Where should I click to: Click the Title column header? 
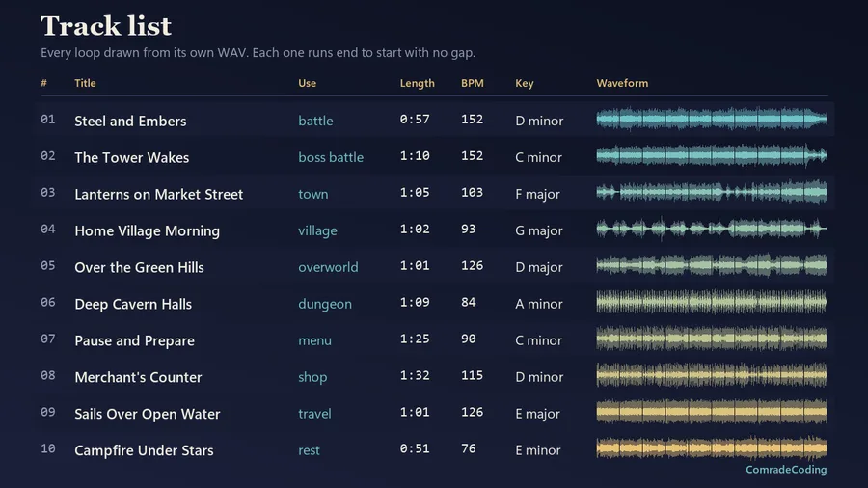coord(85,83)
